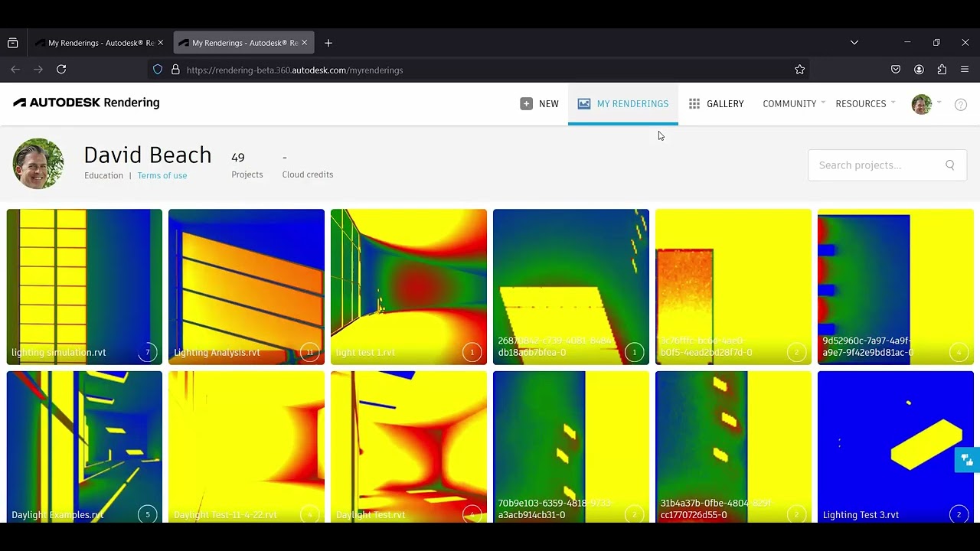Image resolution: width=980 pixels, height=551 pixels.
Task: Click the tracking protection shield icon
Action: point(158,70)
